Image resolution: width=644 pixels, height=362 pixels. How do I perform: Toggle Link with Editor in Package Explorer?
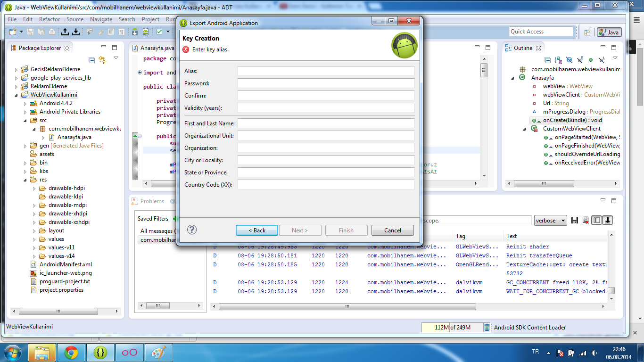click(x=102, y=60)
